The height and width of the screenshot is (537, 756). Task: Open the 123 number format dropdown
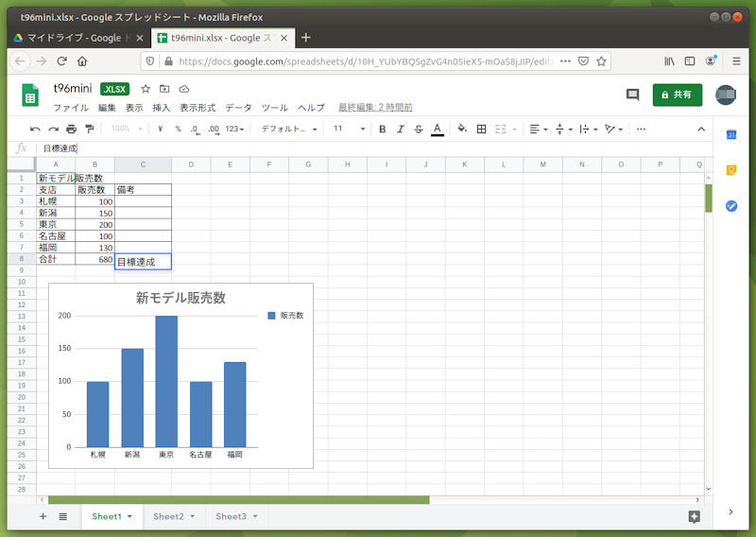click(x=234, y=129)
